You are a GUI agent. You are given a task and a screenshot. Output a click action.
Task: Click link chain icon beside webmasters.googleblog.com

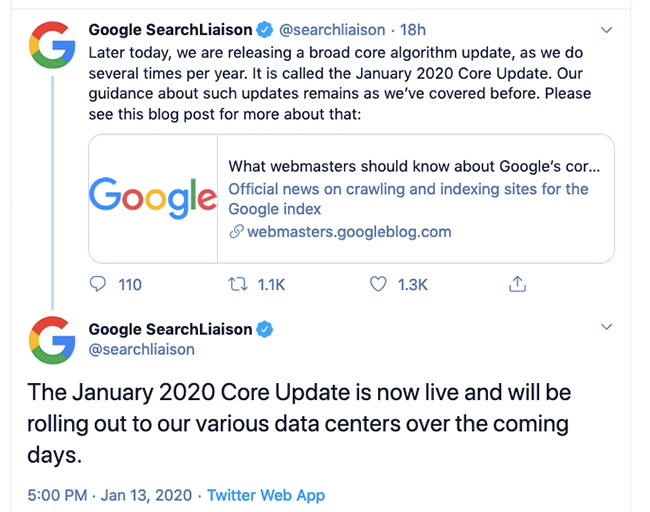[x=236, y=232]
